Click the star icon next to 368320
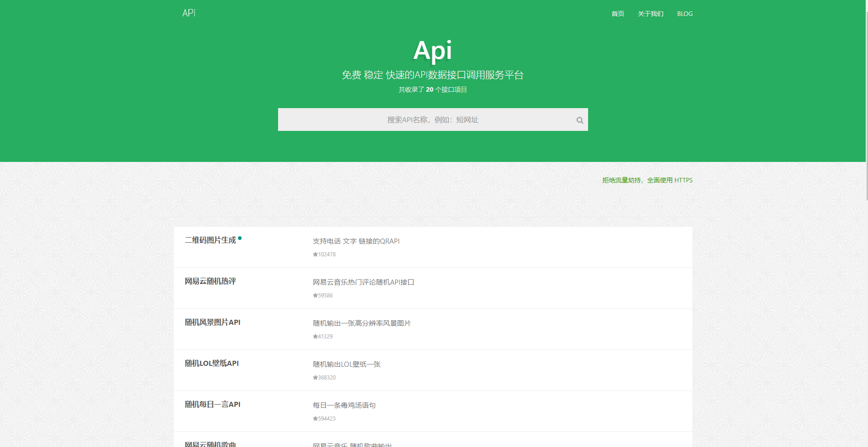The image size is (868, 447). (x=315, y=377)
